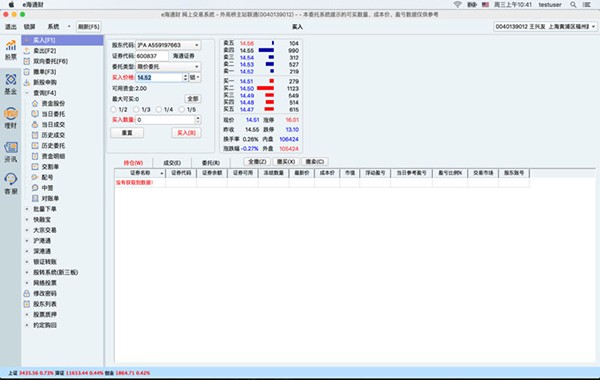Open the 资讯 news section icon
Viewport: 600px width, 380px height.
11,152
